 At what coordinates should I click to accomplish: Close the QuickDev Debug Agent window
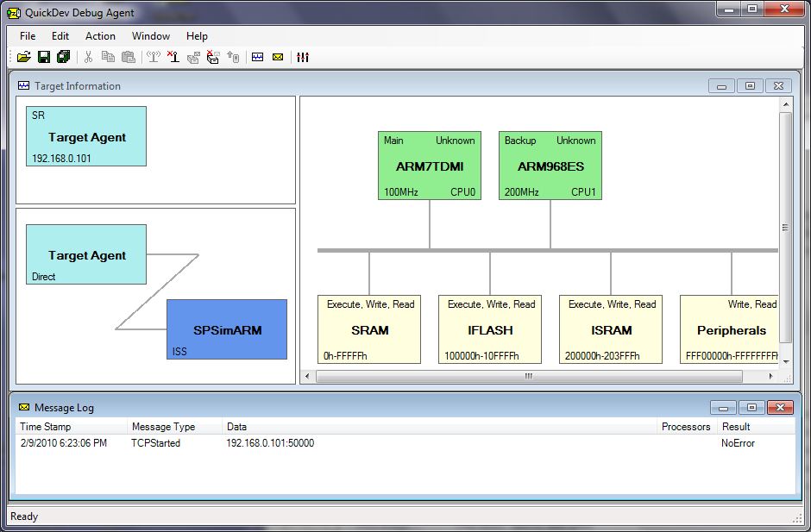(x=784, y=9)
